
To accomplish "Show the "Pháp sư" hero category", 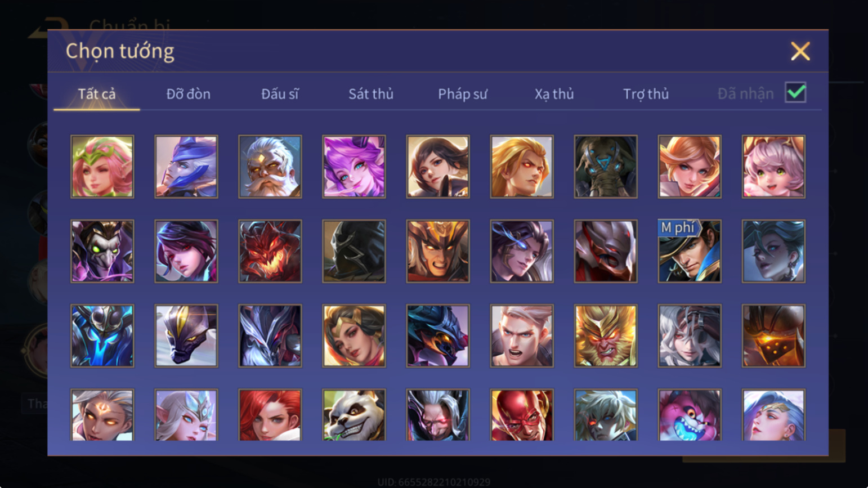I will tap(463, 94).
